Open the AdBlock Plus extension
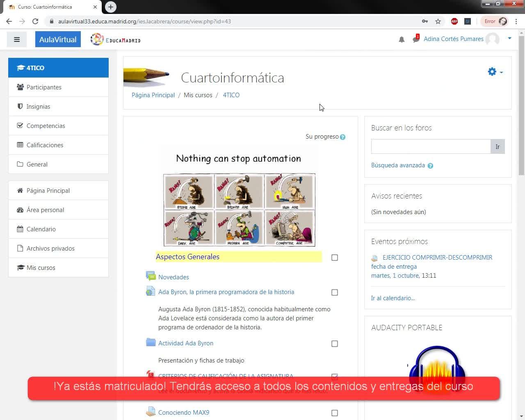The width and height of the screenshot is (525, 420). (x=454, y=21)
